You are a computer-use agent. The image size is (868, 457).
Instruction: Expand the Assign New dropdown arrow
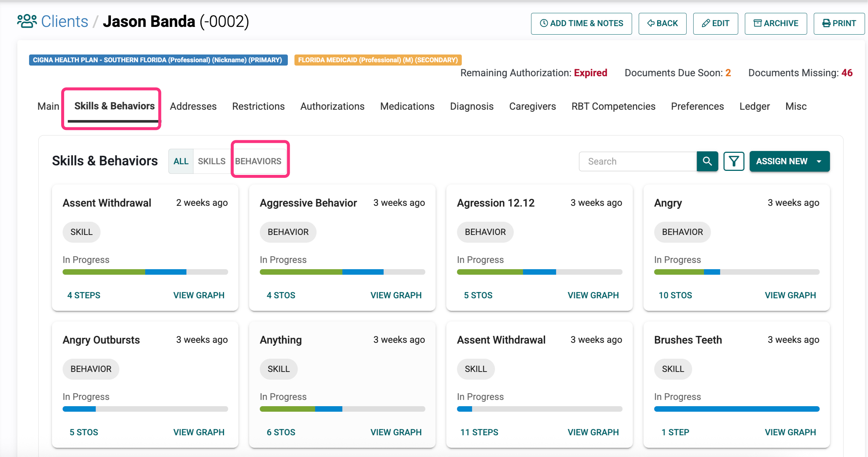click(819, 161)
